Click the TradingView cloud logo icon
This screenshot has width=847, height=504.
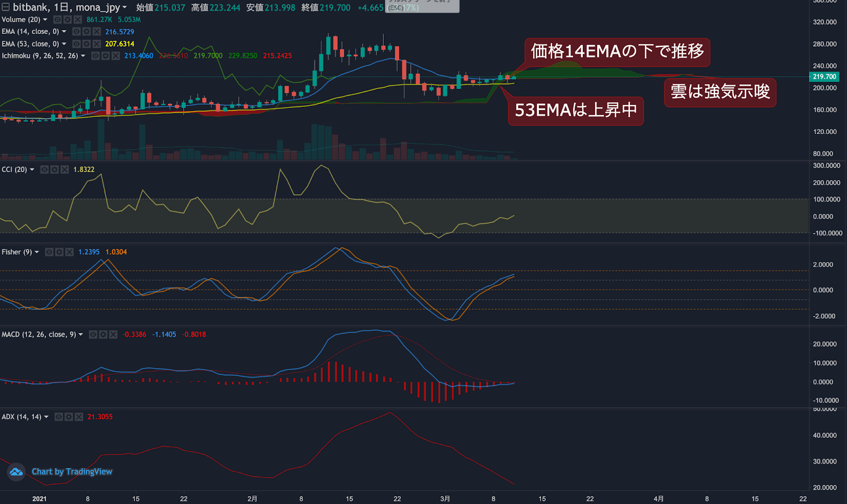tap(16, 472)
